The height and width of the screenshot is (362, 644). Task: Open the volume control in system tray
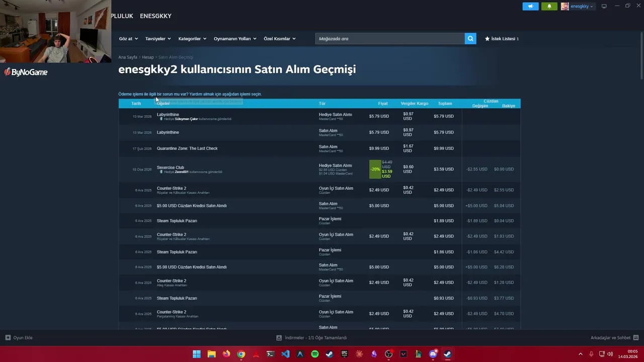[610, 354]
